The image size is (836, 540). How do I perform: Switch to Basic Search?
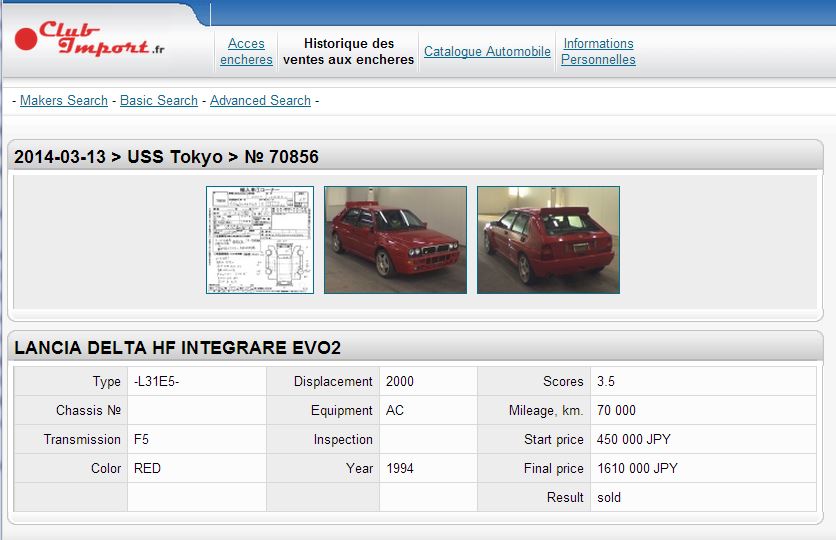(159, 100)
